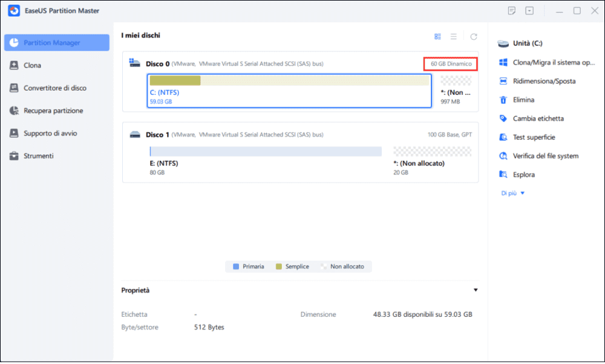Screen dimensions: 605x364
Task: Click the Convertitore di disco icon
Action: [14, 88]
